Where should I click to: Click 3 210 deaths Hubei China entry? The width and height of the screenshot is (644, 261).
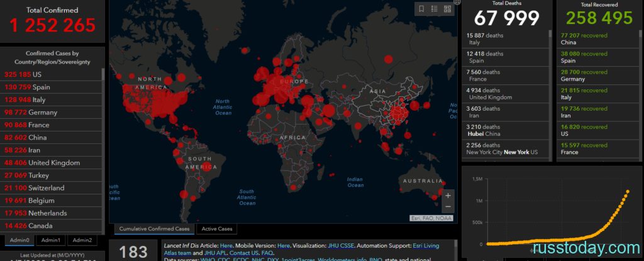pos(505,131)
